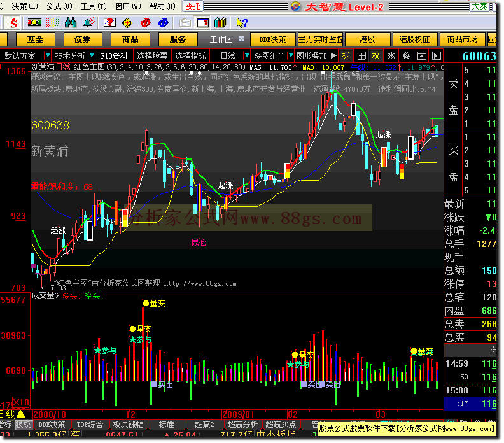Open the 公式(U) menu
The height and width of the screenshot is (443, 504).
point(59,6)
